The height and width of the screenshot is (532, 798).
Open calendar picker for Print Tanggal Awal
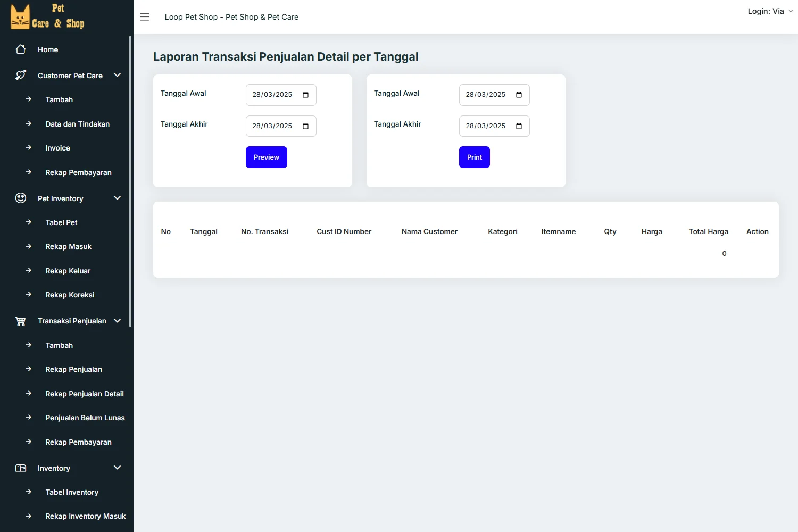519,95
